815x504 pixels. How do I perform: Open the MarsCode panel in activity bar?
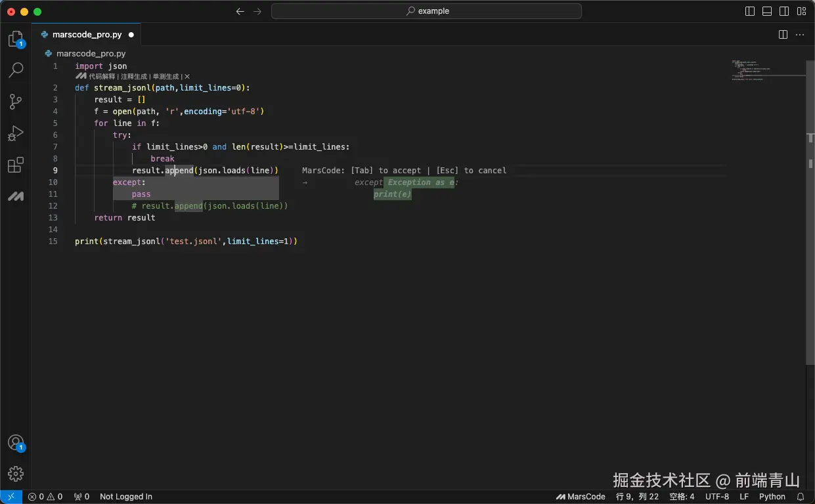click(x=16, y=196)
